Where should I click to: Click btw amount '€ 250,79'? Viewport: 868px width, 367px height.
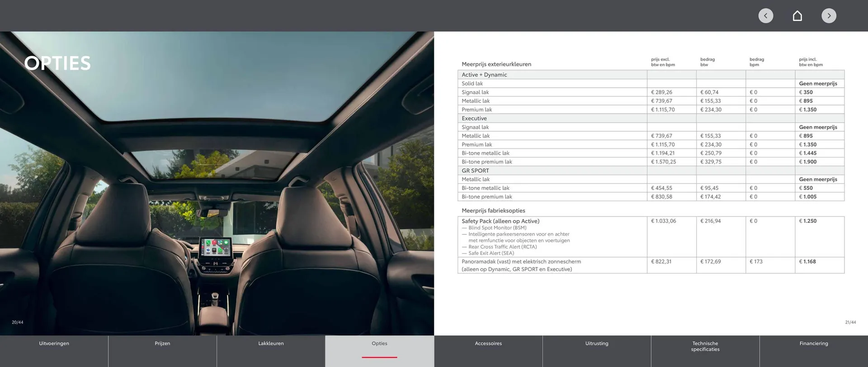(711, 153)
